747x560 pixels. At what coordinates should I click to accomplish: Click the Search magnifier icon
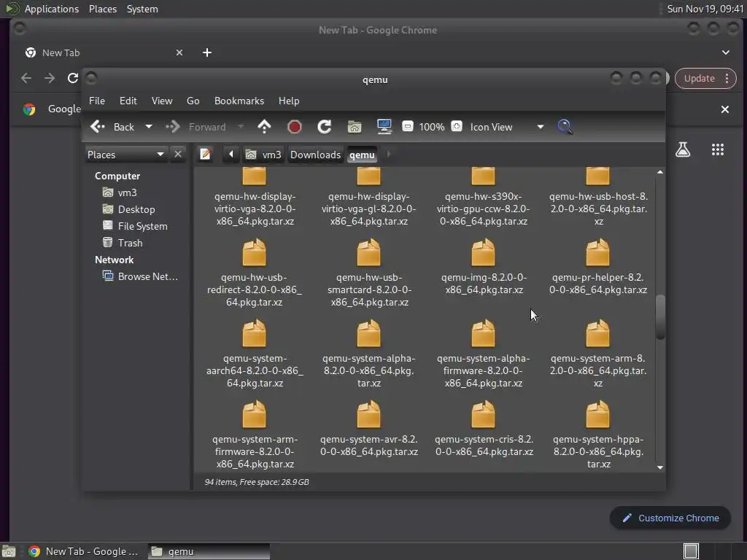click(565, 127)
